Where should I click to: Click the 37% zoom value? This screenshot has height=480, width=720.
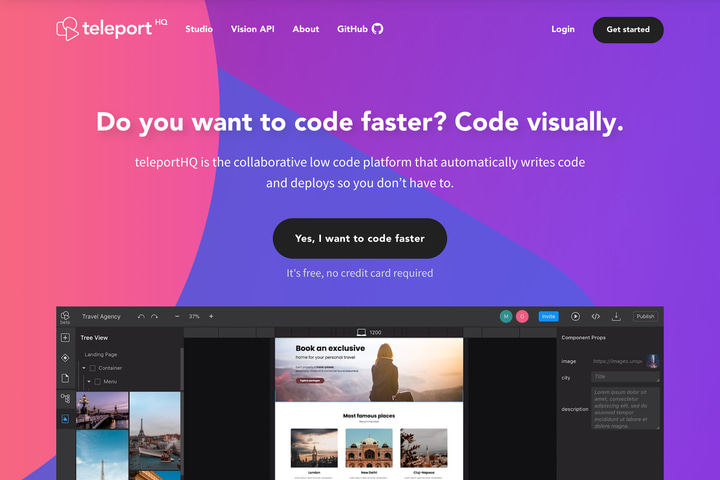[194, 316]
